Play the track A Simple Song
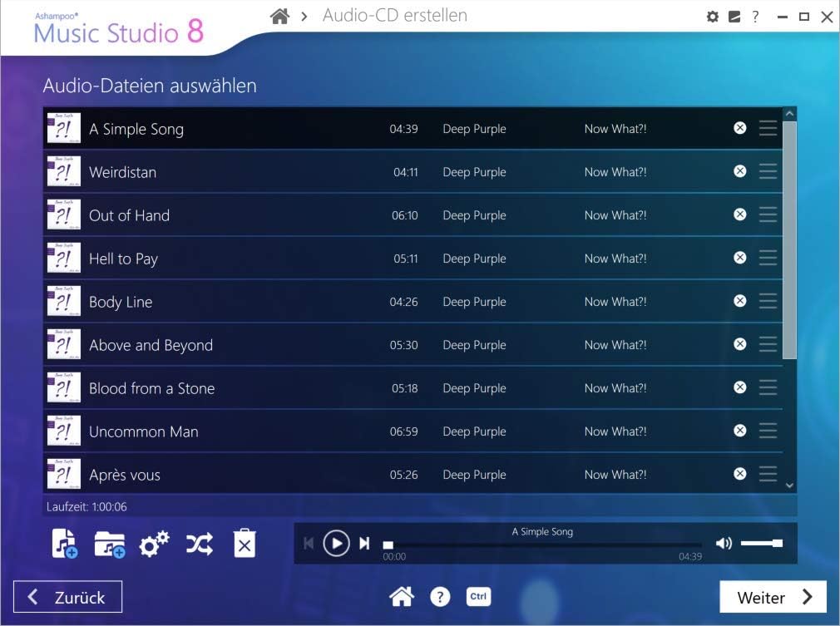The height and width of the screenshot is (626, 840). pos(336,542)
